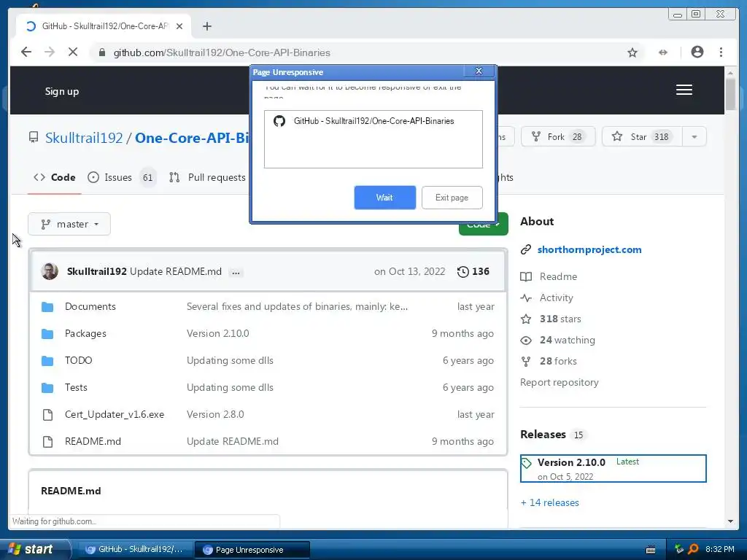This screenshot has width=747, height=560.
Task: Open Windows start menu
Action: 34,549
